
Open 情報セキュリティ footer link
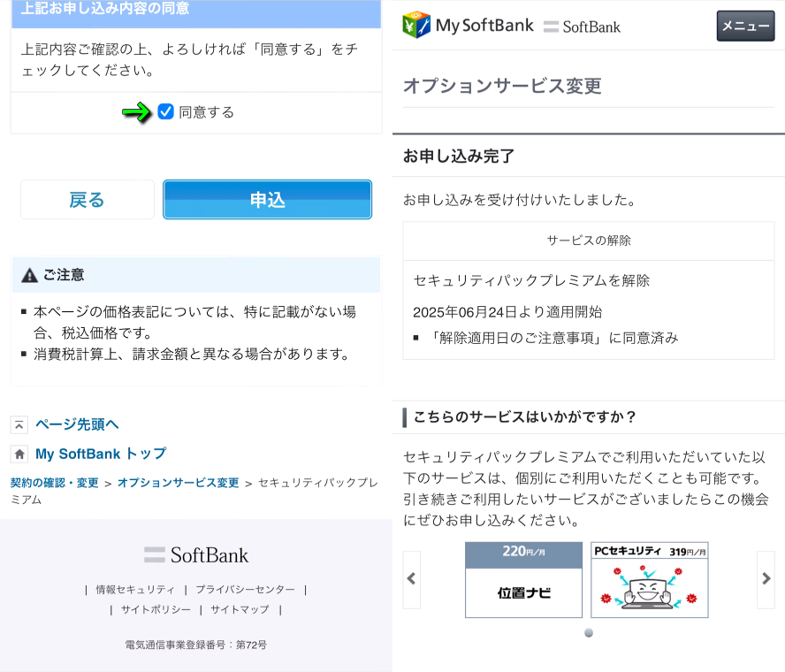pos(135,590)
